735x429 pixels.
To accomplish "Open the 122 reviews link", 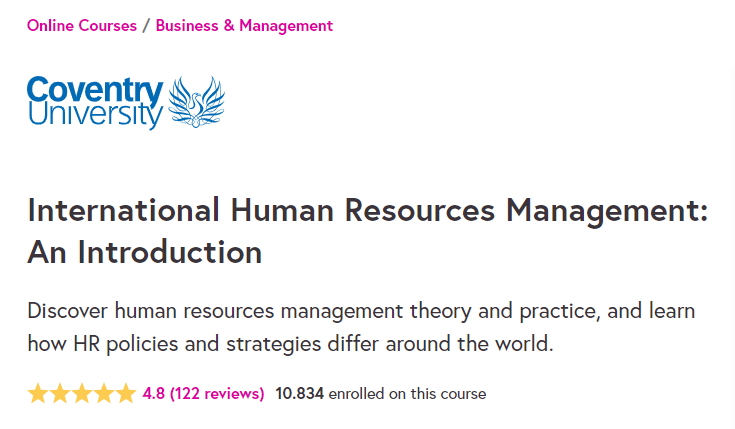I will point(217,394).
